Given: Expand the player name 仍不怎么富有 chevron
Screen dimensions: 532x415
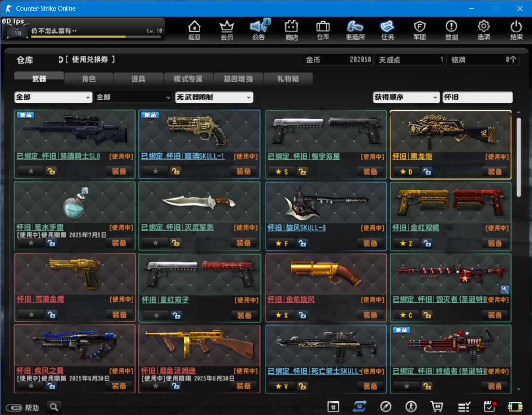Looking at the screenshot, I should [75, 31].
